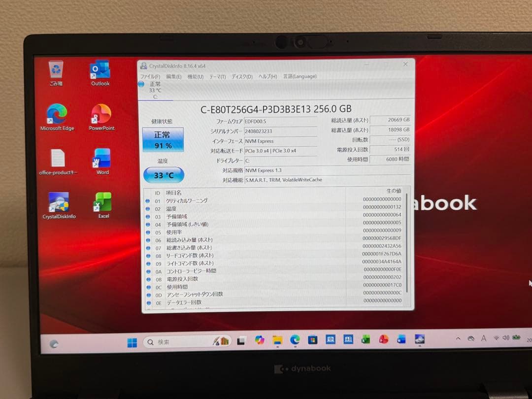Viewport: 532px width, 399px height.
Task: Launch Excel from the desktop shortcut
Action: click(103, 205)
